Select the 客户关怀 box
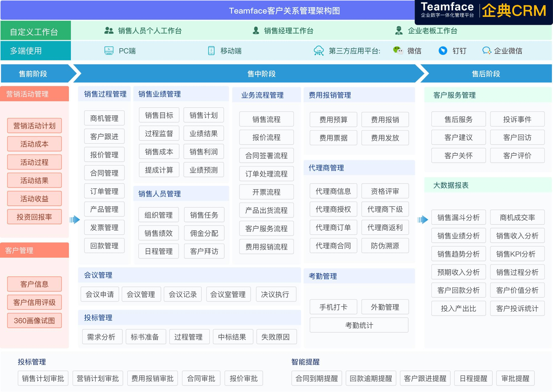This screenshot has width=553, height=392. 459,156
